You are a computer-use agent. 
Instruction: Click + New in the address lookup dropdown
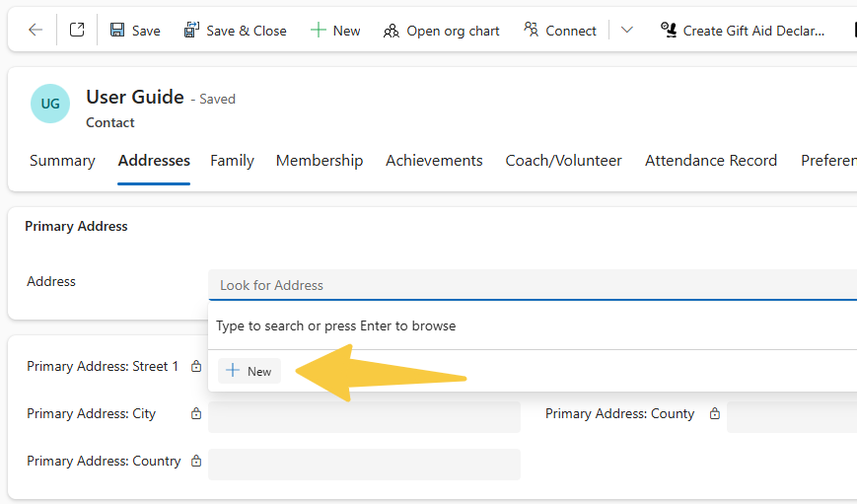[250, 371]
